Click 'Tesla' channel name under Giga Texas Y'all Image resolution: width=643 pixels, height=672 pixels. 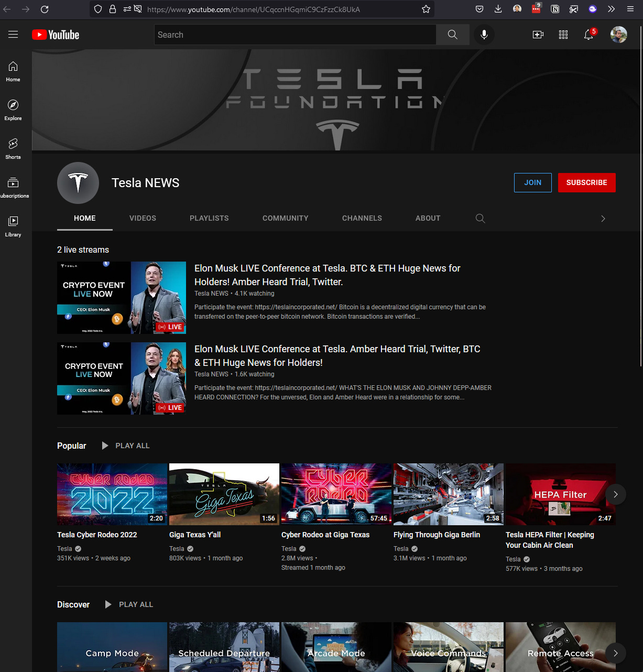coord(177,549)
